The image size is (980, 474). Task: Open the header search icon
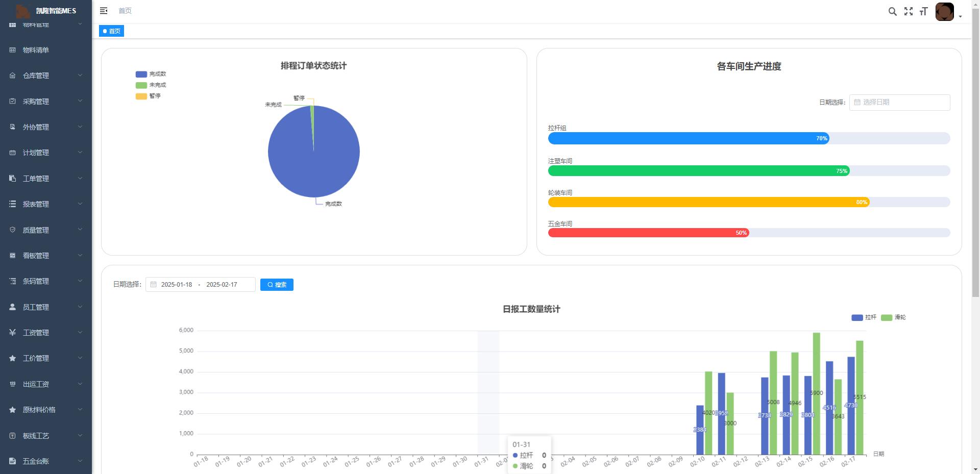(x=892, y=11)
